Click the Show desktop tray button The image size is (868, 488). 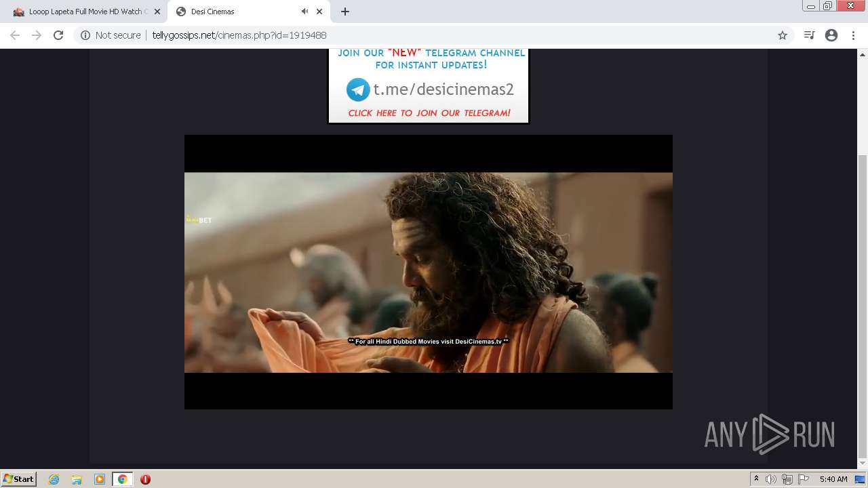[860, 479]
